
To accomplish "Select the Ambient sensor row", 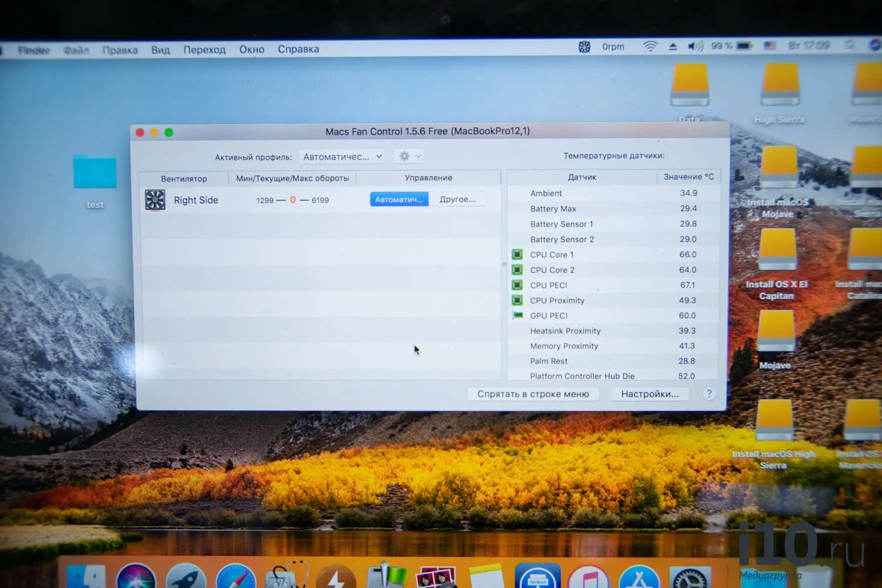I will [613, 193].
